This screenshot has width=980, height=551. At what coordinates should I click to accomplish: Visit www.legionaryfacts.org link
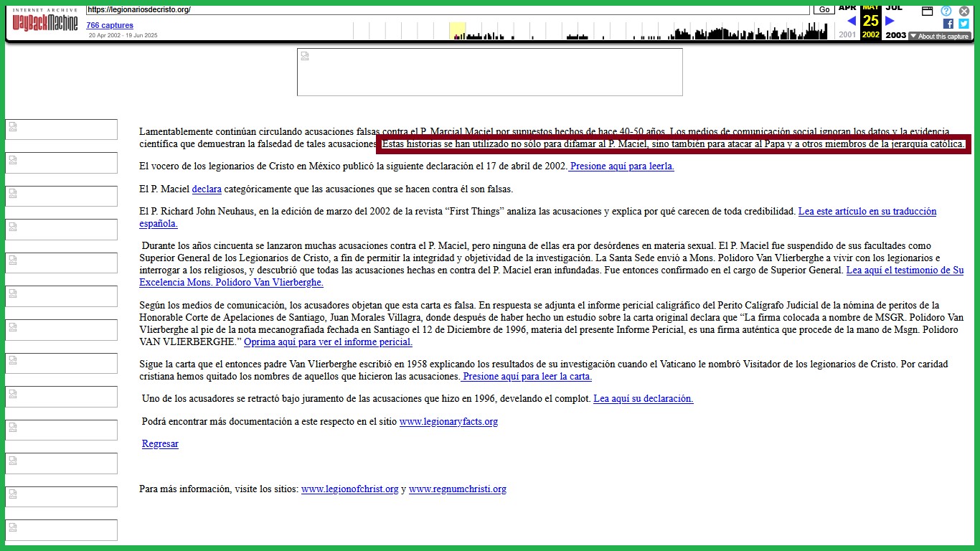(448, 422)
